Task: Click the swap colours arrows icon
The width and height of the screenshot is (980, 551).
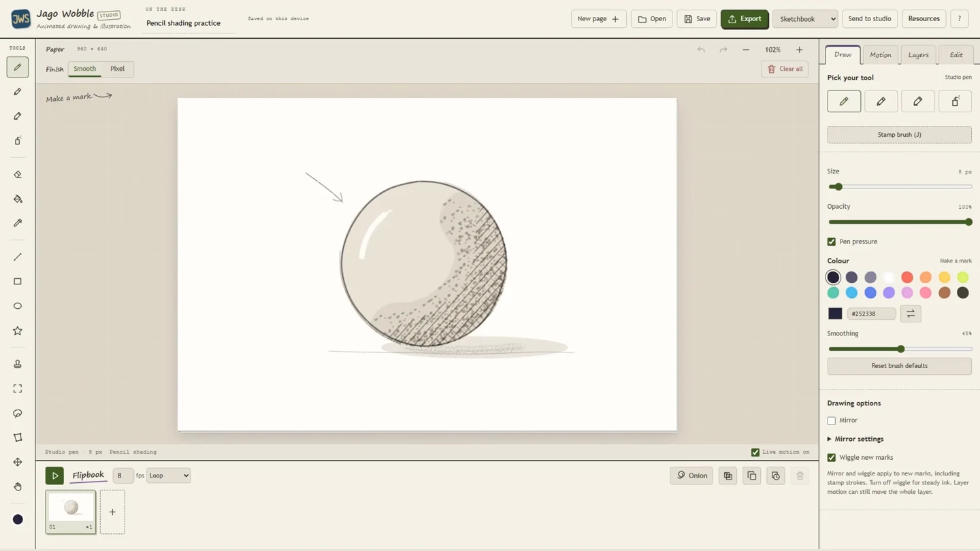Action: [x=911, y=314]
